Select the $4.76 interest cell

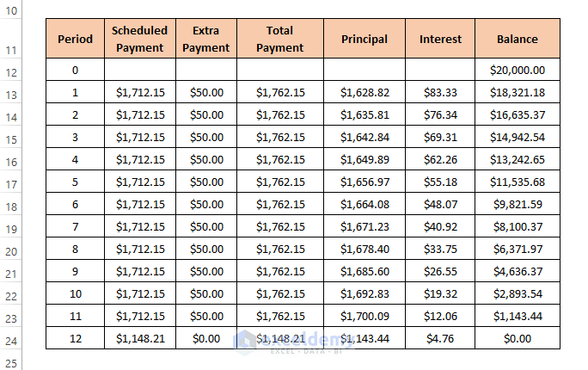coord(440,338)
